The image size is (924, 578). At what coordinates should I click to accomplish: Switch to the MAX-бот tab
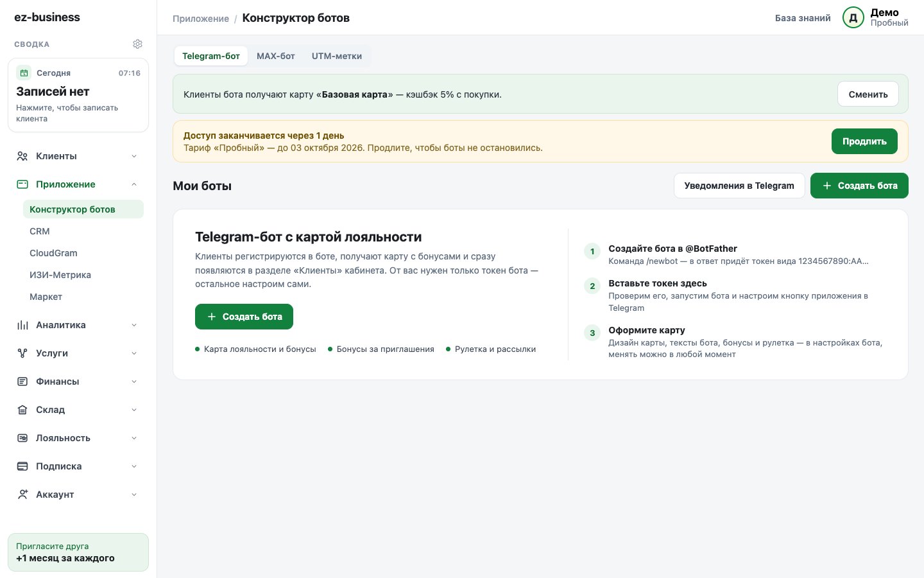pyautogui.click(x=276, y=56)
